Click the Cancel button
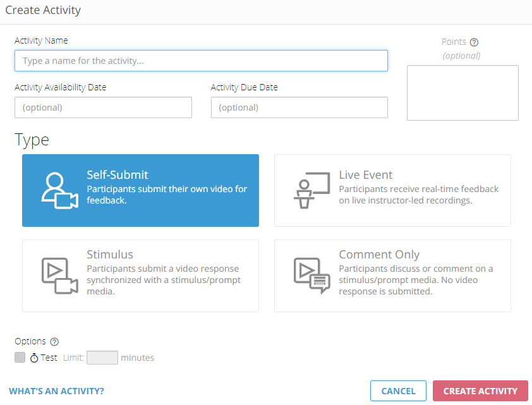This screenshot has width=532, height=405. coord(398,391)
